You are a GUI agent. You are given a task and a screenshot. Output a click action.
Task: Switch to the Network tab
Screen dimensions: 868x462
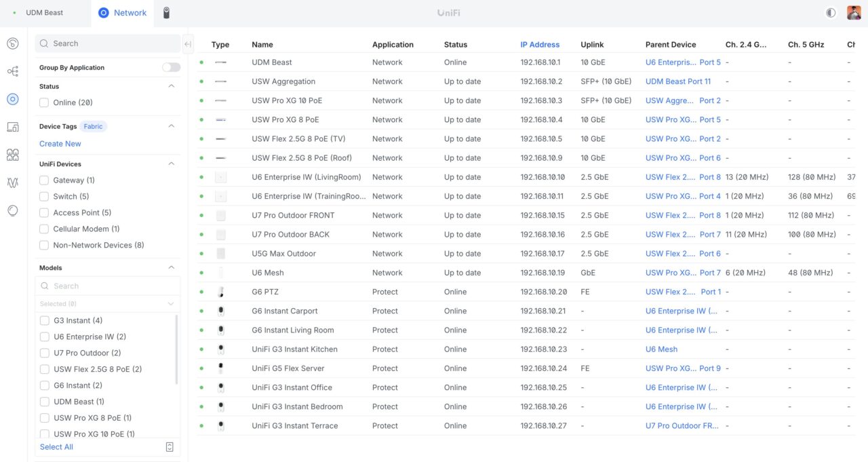[123, 13]
